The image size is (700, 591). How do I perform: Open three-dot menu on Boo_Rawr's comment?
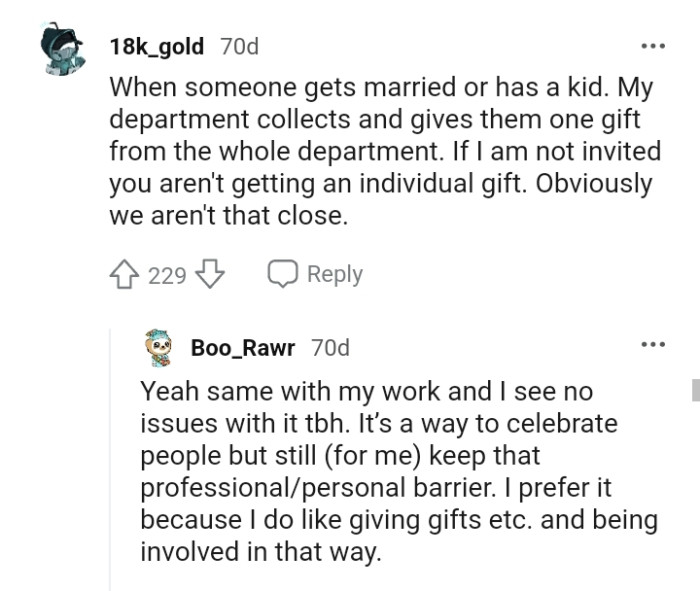(x=652, y=345)
